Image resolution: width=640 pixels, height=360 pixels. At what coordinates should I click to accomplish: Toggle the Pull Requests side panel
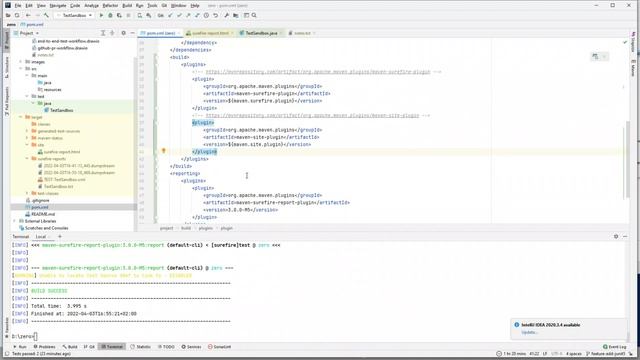point(7,100)
